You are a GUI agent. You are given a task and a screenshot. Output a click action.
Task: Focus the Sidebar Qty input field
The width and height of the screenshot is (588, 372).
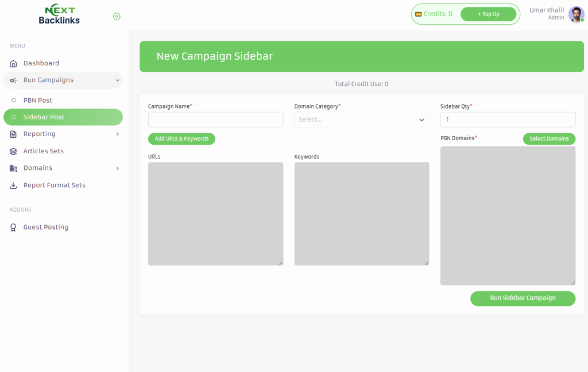click(508, 119)
